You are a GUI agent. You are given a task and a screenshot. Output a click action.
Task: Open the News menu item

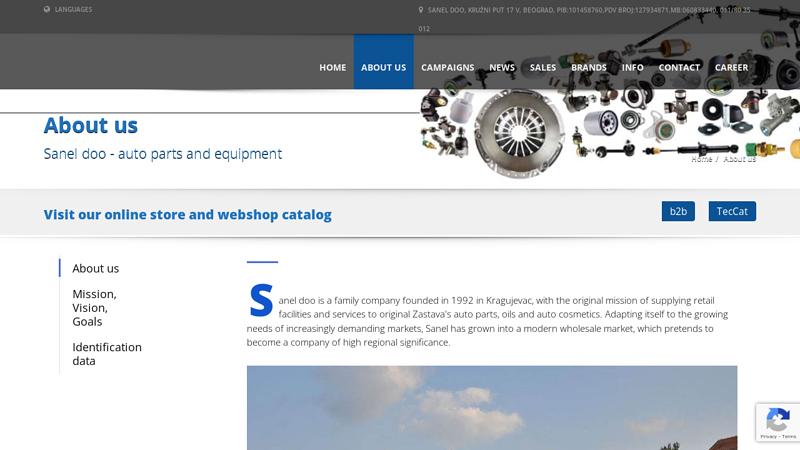click(502, 67)
